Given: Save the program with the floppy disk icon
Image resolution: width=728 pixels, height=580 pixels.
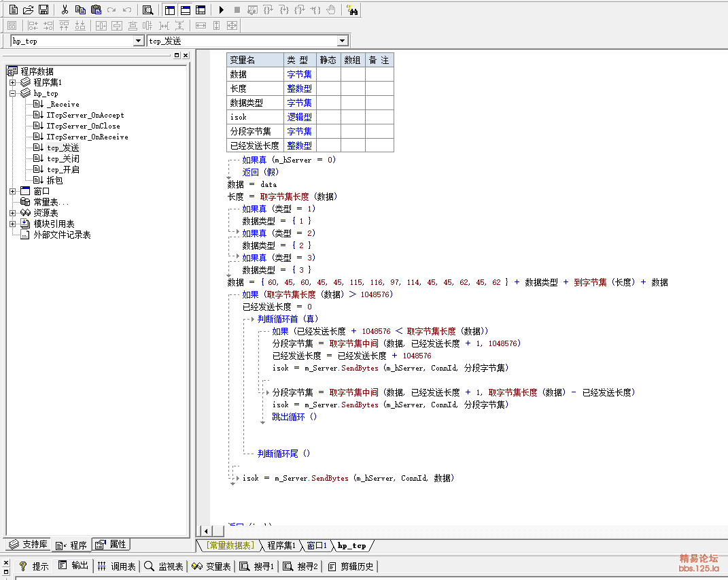Looking at the screenshot, I should tap(43, 10).
